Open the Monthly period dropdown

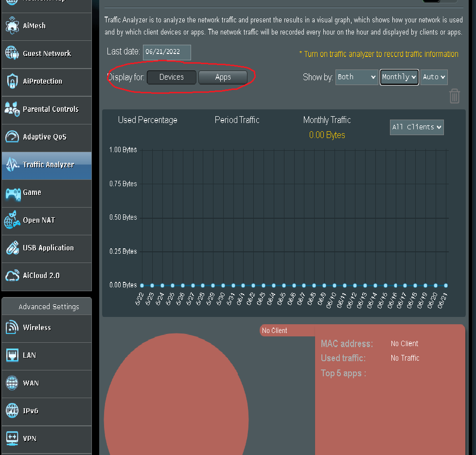tap(399, 77)
